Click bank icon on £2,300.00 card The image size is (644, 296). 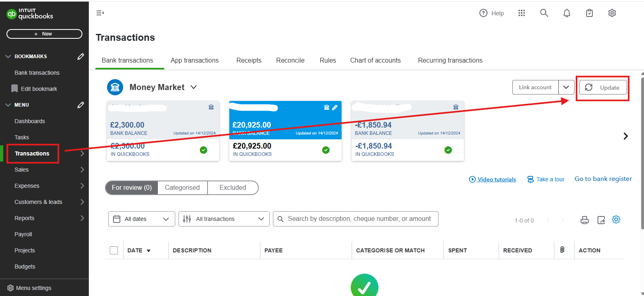tap(211, 107)
